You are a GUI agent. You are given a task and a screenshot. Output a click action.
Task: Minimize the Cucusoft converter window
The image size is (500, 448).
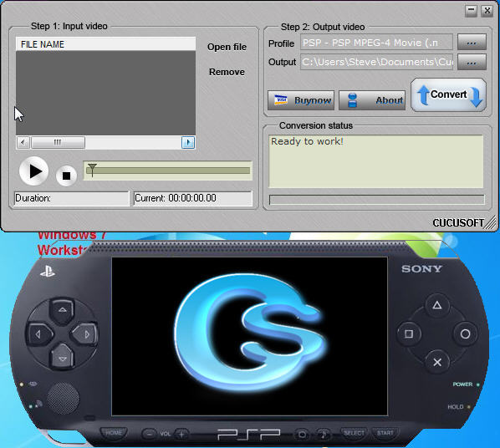point(471,11)
